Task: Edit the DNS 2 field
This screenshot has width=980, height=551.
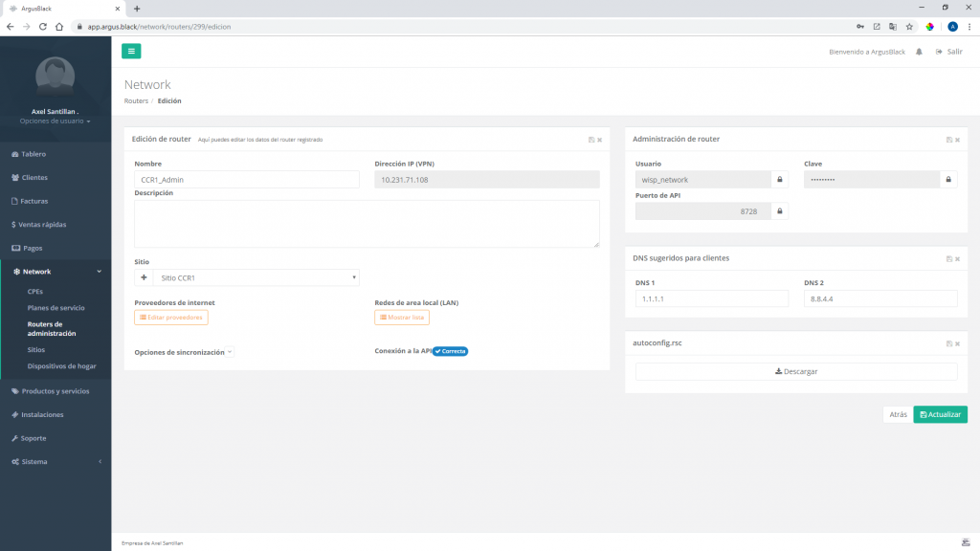Action: pos(880,298)
